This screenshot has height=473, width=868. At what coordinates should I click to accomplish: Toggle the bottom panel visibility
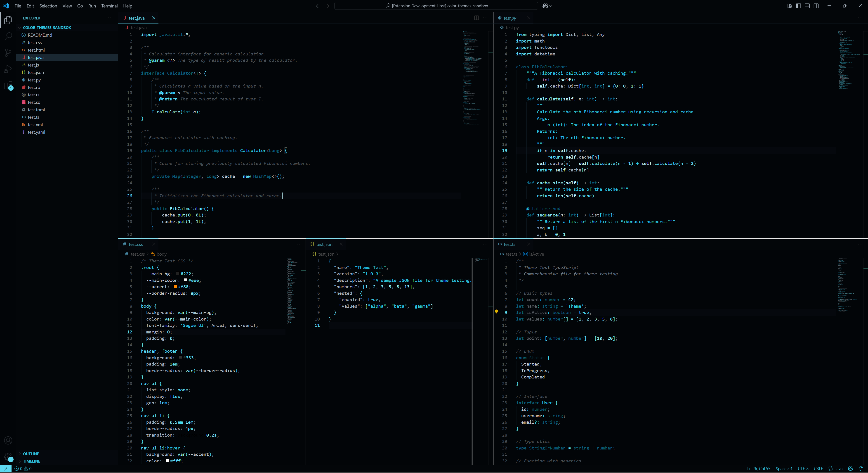point(807,6)
